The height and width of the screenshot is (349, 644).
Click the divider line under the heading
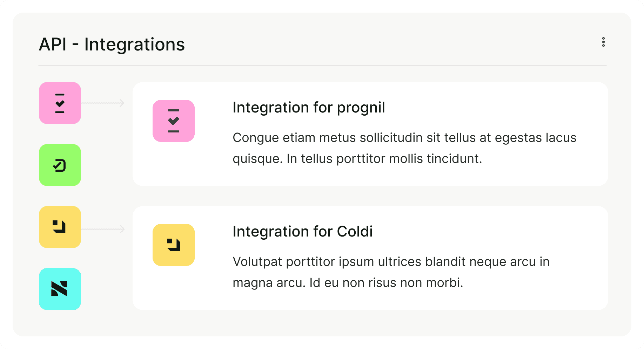322,66
